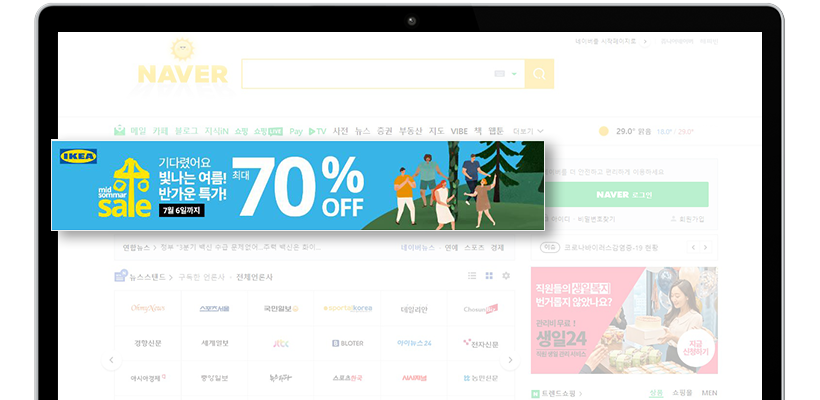Open the 경제 news link
Image resolution: width=820 pixels, height=400 pixels.
497,247
